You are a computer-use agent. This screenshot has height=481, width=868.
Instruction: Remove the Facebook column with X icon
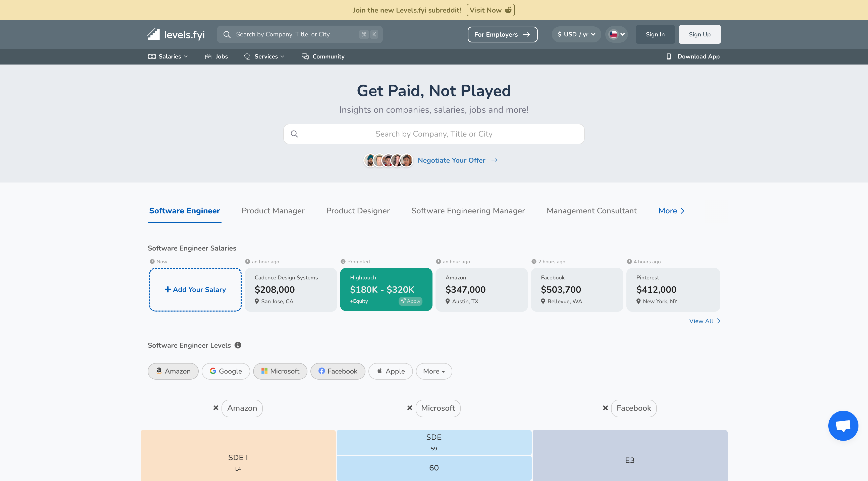click(606, 408)
